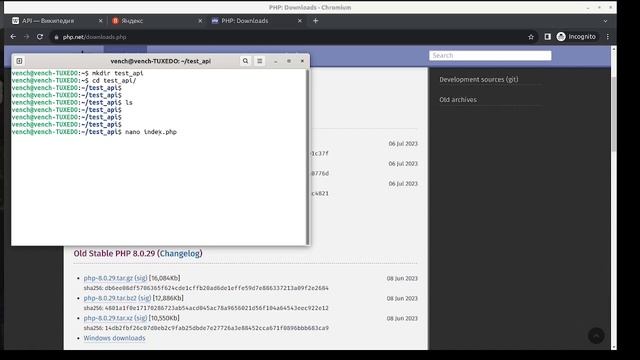This screenshot has width=640, height=360.
Task: Close the PHP: Downloads tab
Action: click(x=300, y=21)
